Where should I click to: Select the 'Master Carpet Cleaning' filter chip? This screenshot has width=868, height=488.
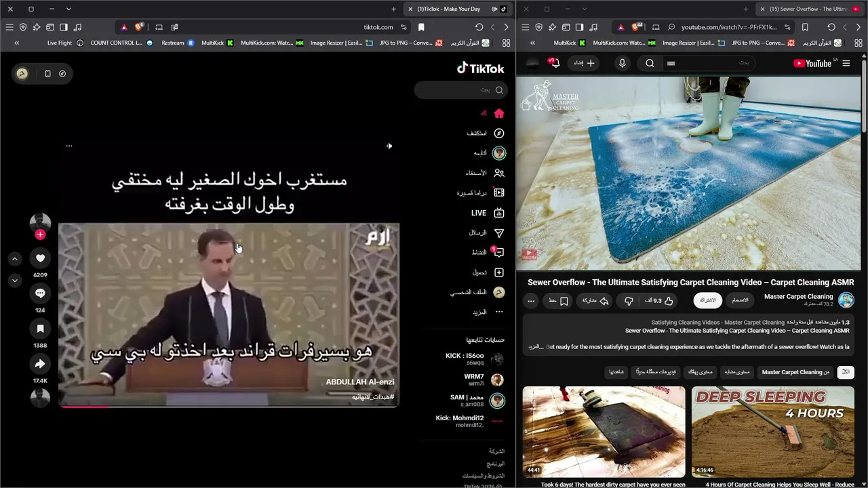pyautogui.click(x=795, y=372)
